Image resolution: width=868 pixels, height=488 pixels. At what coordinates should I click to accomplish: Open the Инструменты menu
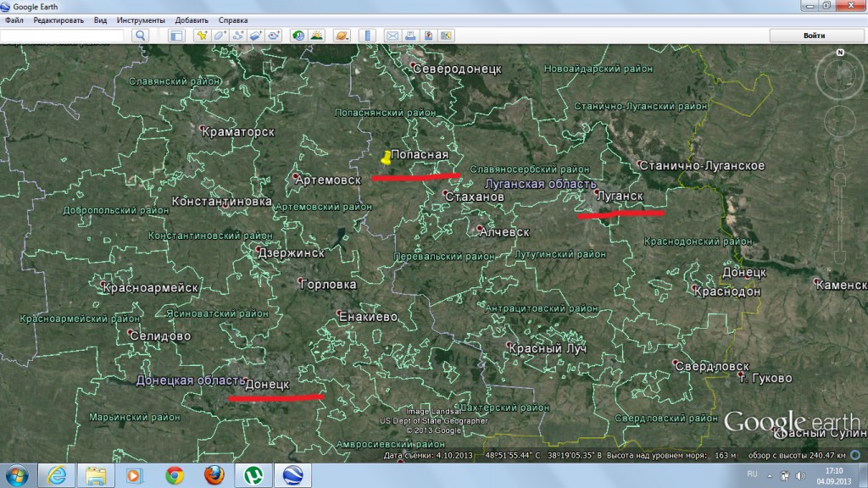(x=142, y=19)
